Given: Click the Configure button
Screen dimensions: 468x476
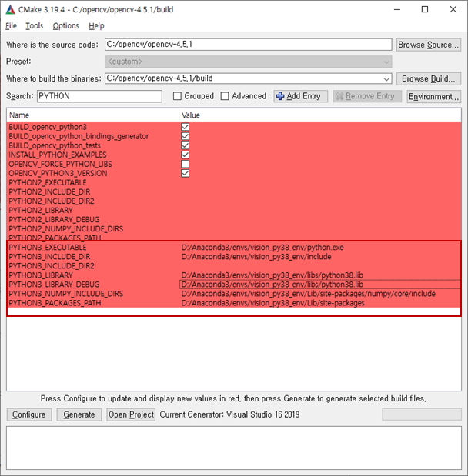Looking at the screenshot, I should [x=29, y=414].
